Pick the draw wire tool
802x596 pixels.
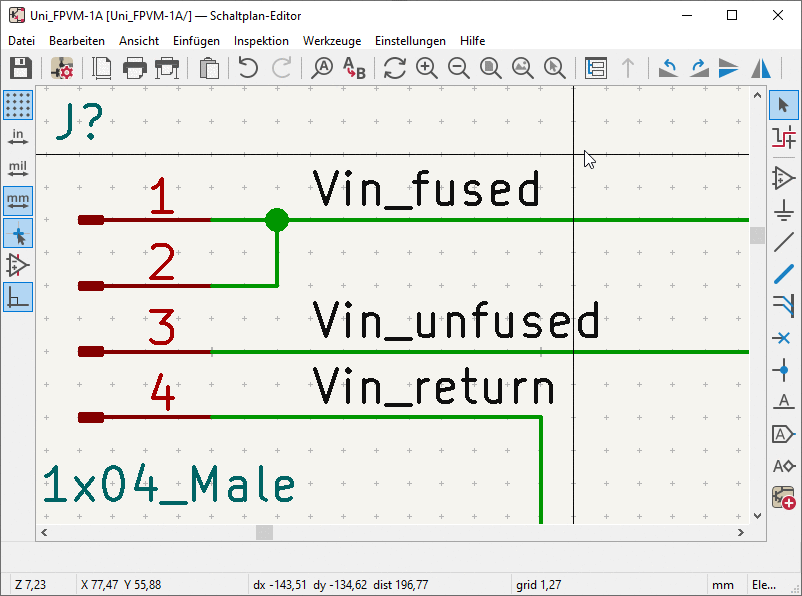(x=784, y=242)
